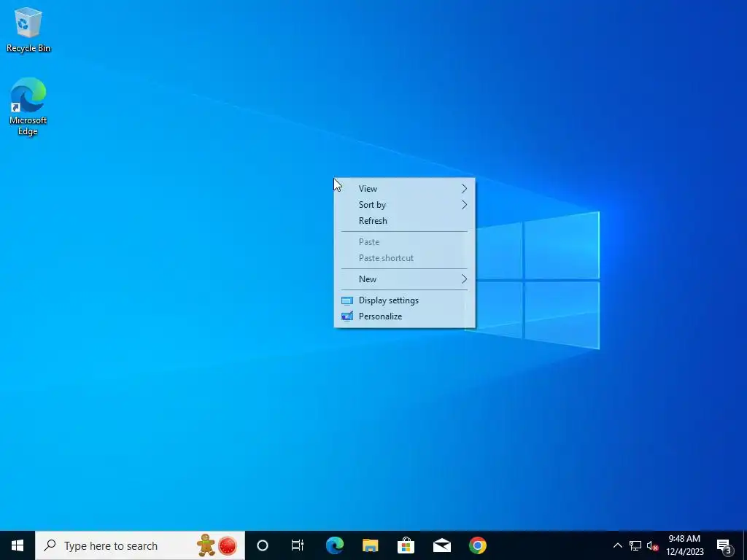Expand the arrow next to Sort by

pos(464,205)
